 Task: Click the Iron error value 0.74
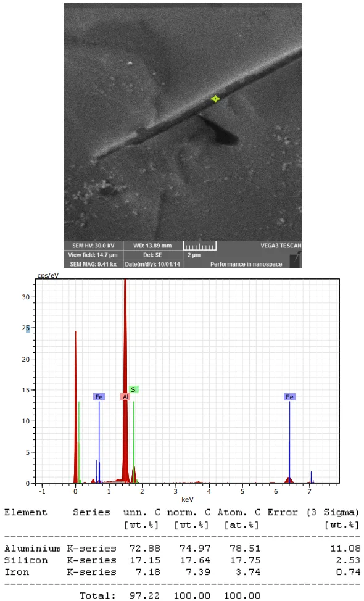tap(349, 572)
